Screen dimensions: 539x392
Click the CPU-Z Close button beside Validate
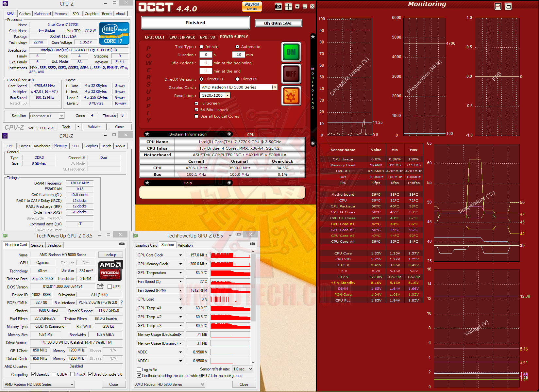(x=119, y=127)
